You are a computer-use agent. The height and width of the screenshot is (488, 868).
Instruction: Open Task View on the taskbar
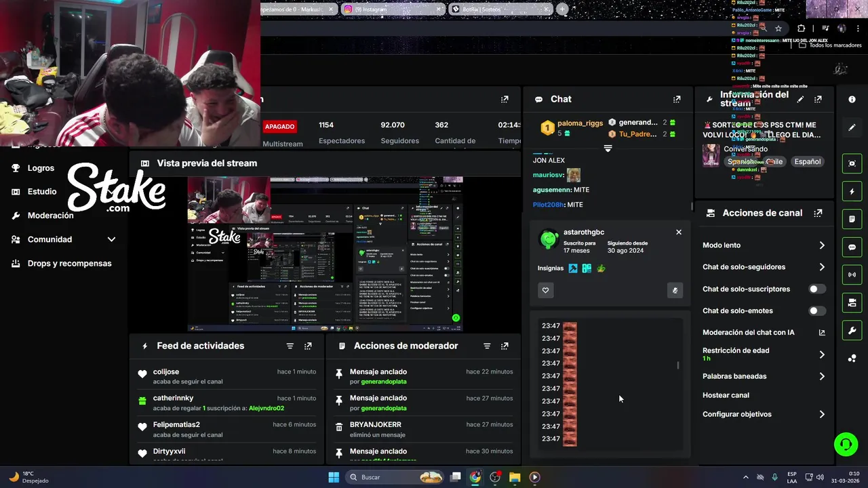click(x=456, y=477)
